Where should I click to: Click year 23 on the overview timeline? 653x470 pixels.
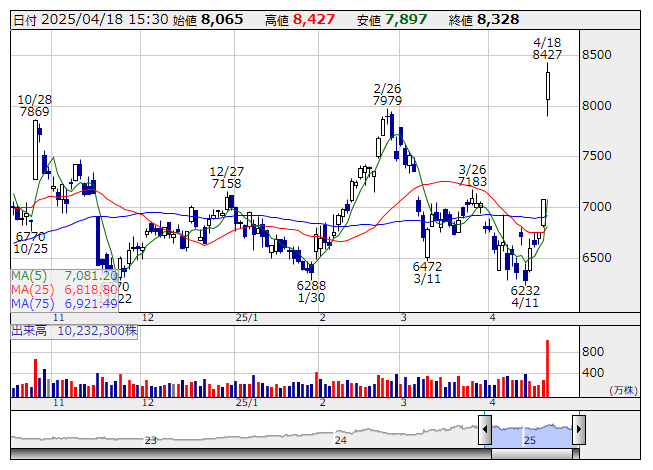coord(150,440)
